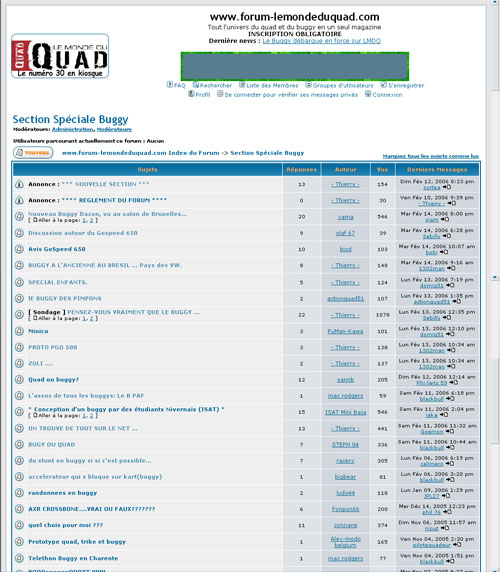
Task: Click the Liste des Membres icon
Action: (x=242, y=85)
